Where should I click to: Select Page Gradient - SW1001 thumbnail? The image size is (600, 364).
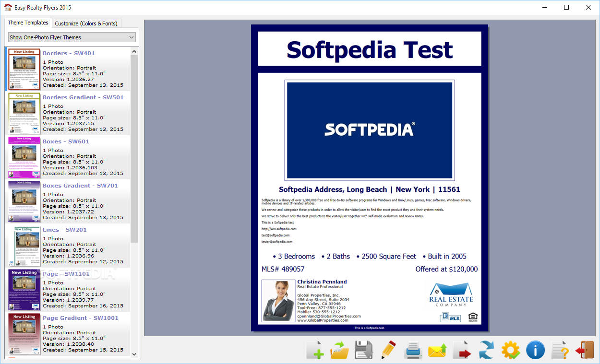pyautogui.click(x=24, y=334)
